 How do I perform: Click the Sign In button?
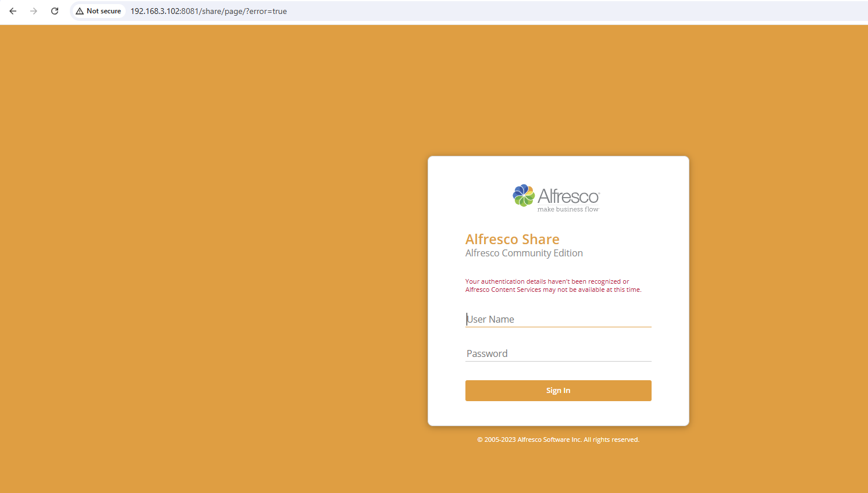click(x=558, y=391)
